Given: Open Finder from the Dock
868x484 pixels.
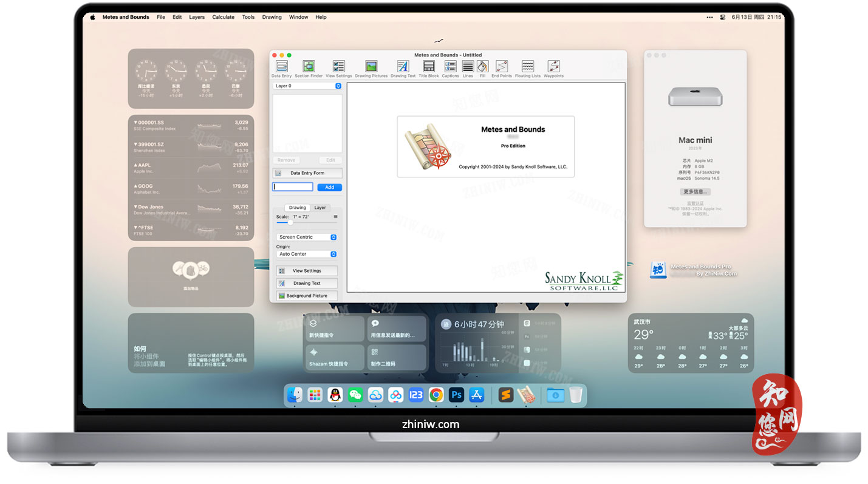Looking at the screenshot, I should (x=295, y=395).
